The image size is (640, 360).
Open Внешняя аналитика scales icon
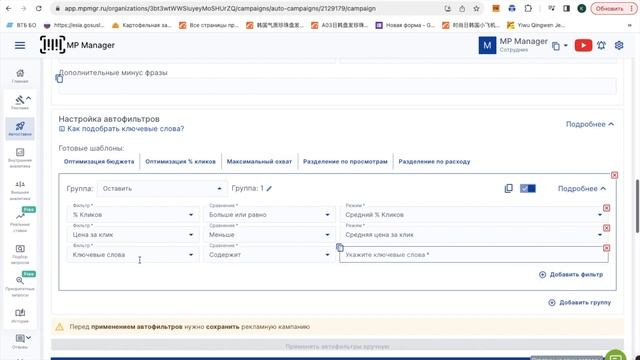[20, 190]
